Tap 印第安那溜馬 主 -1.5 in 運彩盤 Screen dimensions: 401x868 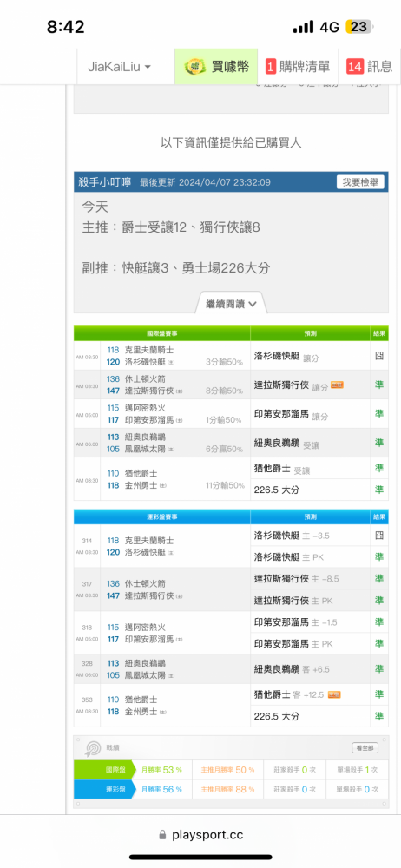(295, 622)
